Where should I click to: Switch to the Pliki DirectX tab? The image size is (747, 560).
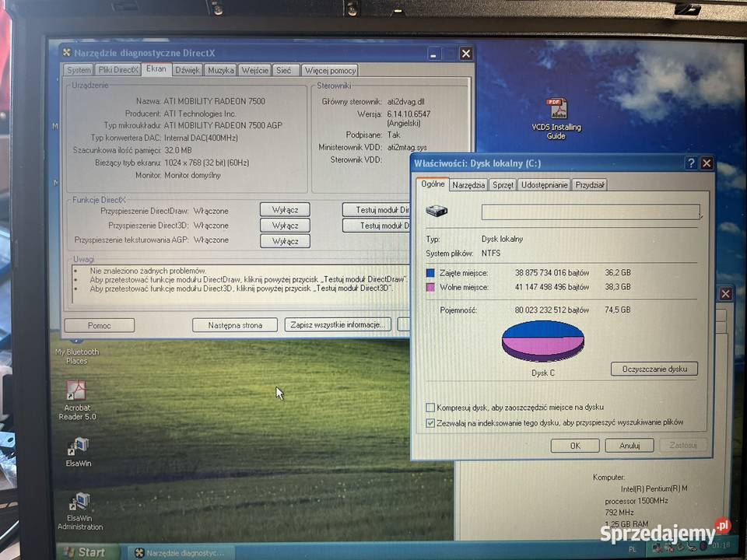click(x=118, y=70)
